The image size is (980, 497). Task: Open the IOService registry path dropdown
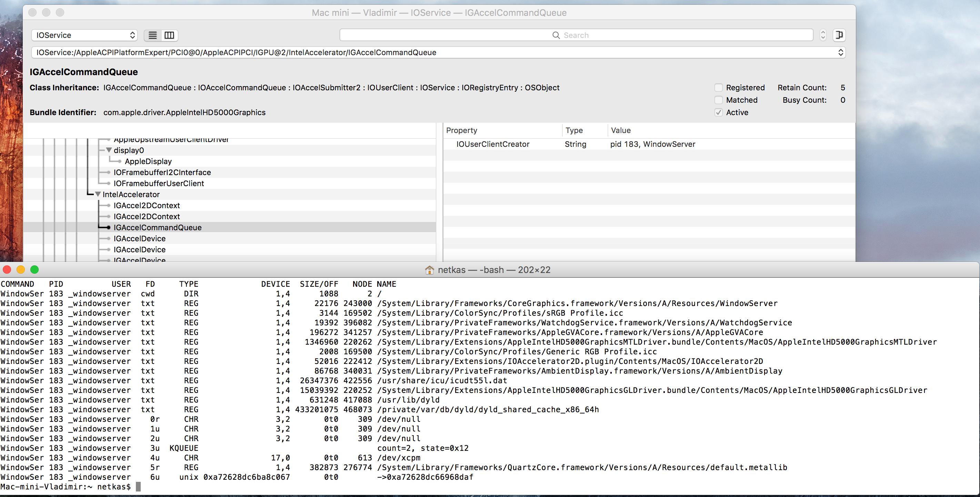click(x=840, y=52)
